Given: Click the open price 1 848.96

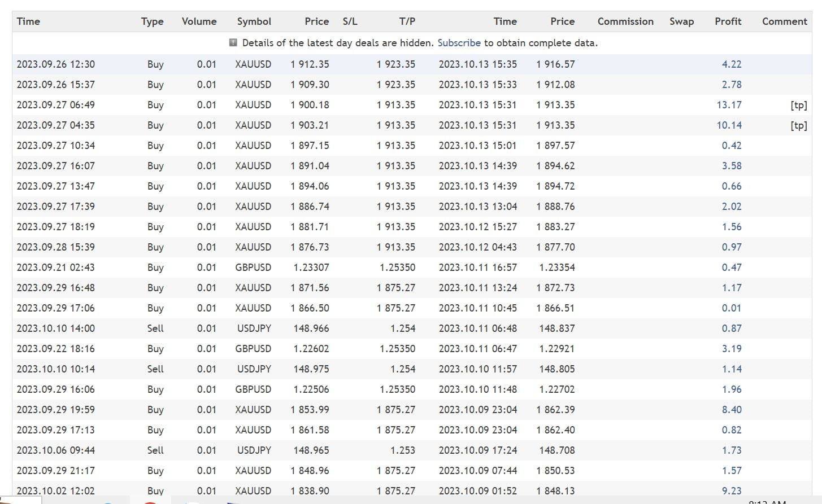Looking at the screenshot, I should pyautogui.click(x=310, y=471).
